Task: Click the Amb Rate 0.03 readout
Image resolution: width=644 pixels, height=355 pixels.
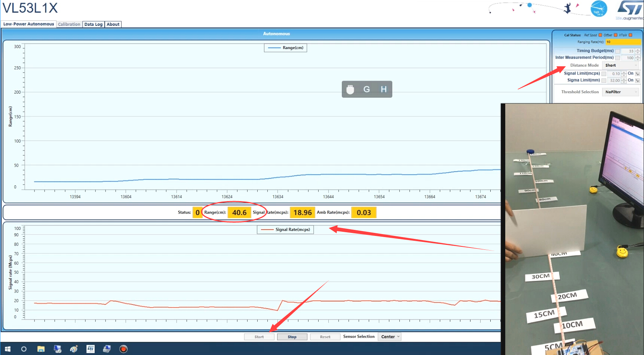Action: pyautogui.click(x=364, y=213)
